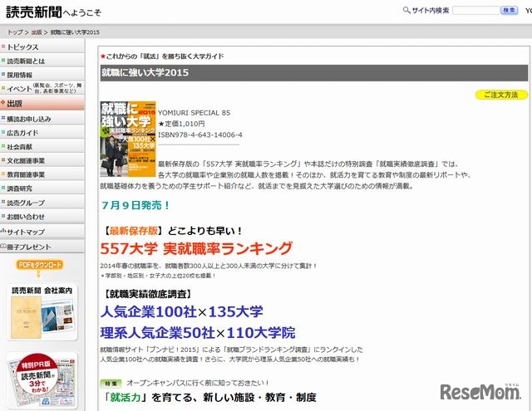The width and height of the screenshot is (532, 411).
Task: Click the orange PDFをダウンロード button
Action: (x=40, y=265)
